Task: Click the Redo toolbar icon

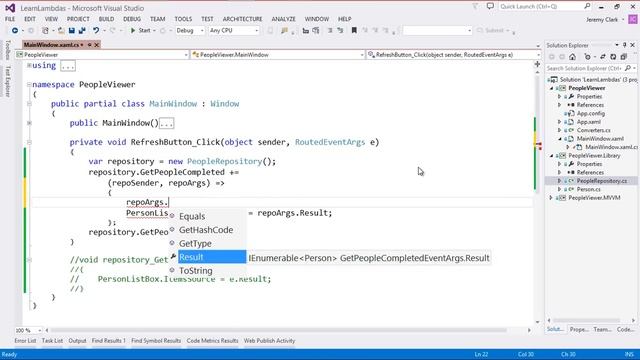Action: pos(113,31)
